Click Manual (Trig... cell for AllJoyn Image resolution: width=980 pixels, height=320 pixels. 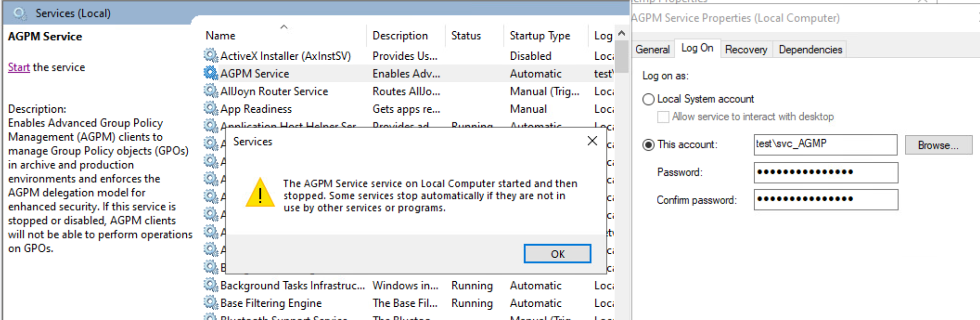pyautogui.click(x=545, y=91)
